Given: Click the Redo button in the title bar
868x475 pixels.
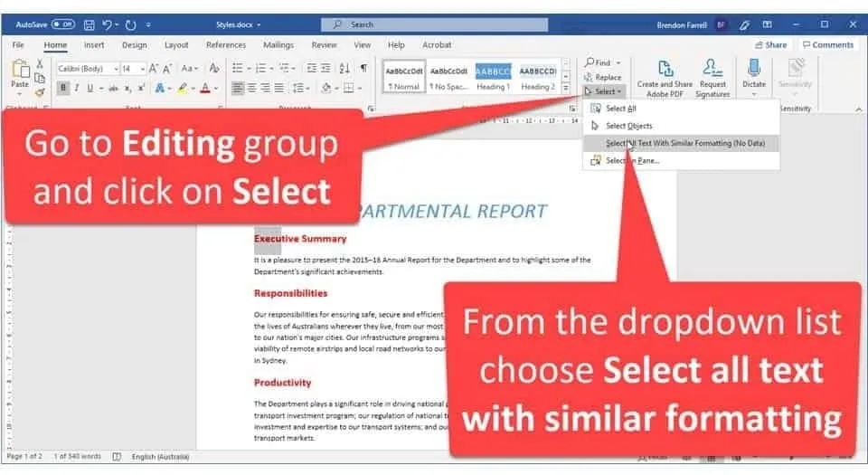Looking at the screenshot, I should (x=130, y=25).
